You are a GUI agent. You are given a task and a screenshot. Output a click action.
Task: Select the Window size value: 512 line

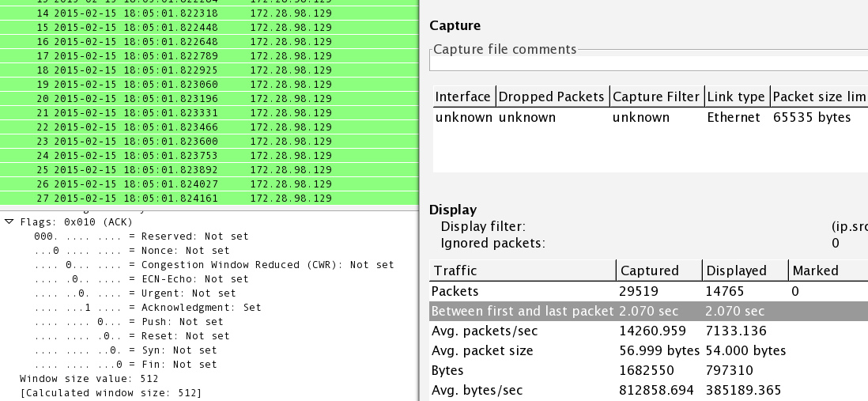click(89, 379)
